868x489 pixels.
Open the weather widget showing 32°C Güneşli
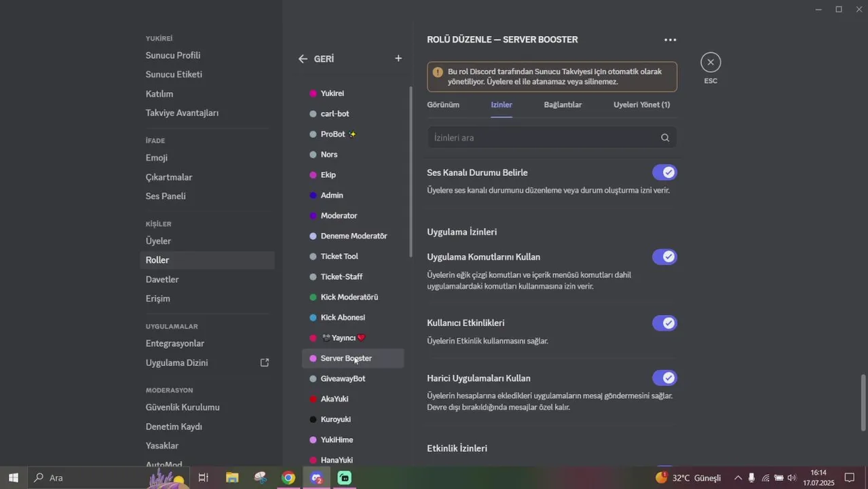[x=688, y=477]
